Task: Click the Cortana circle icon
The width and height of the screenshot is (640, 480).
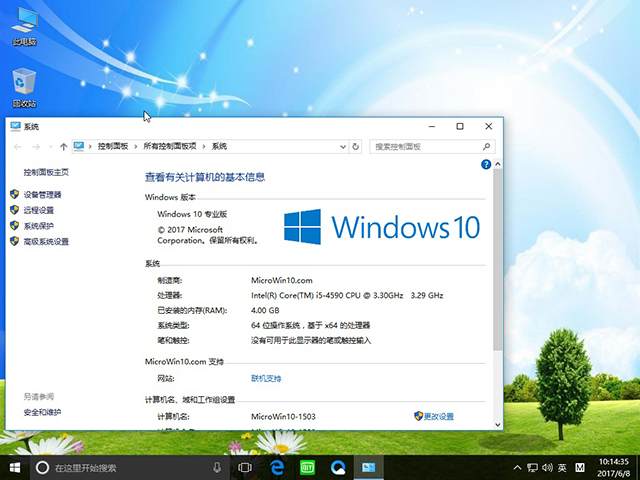Action: [42, 468]
